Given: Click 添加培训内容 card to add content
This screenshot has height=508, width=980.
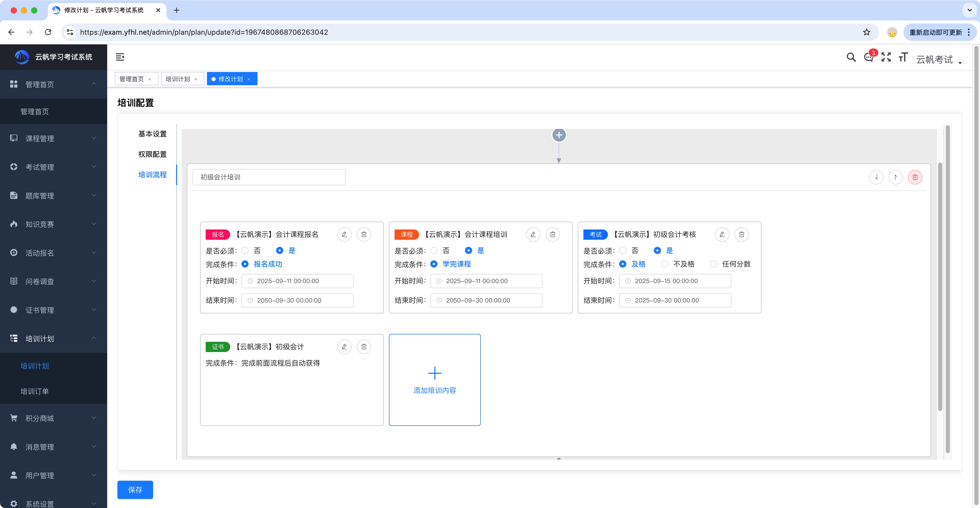Looking at the screenshot, I should point(434,380).
